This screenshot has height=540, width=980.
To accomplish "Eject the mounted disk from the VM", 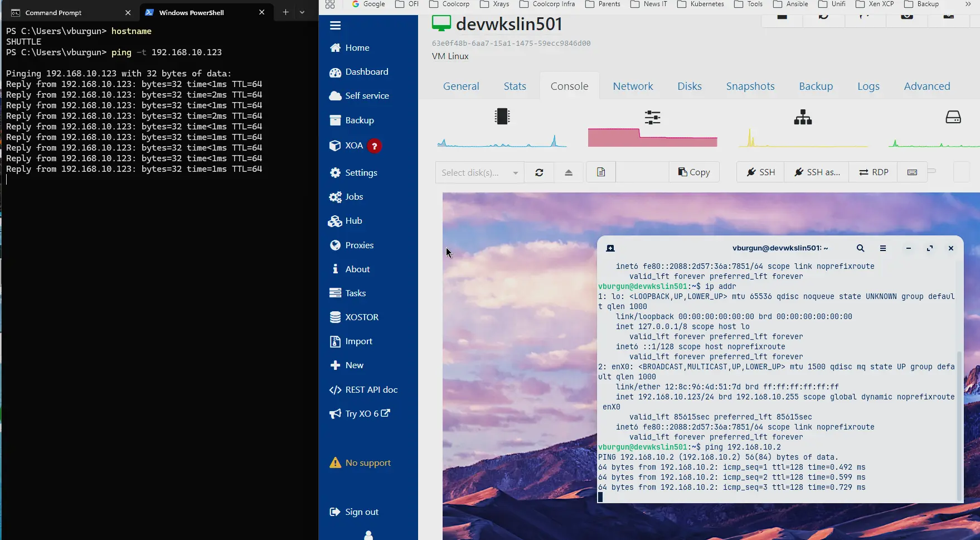I will point(568,172).
